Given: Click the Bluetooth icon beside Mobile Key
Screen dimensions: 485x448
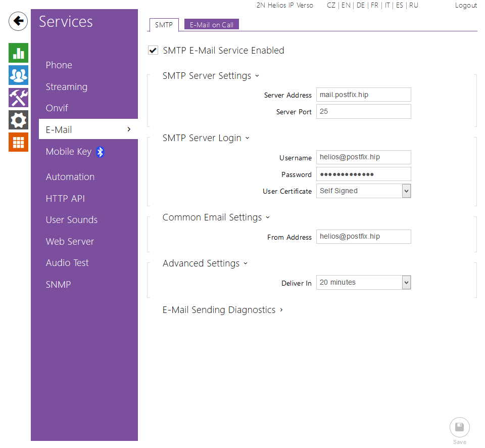Looking at the screenshot, I should click(x=100, y=152).
